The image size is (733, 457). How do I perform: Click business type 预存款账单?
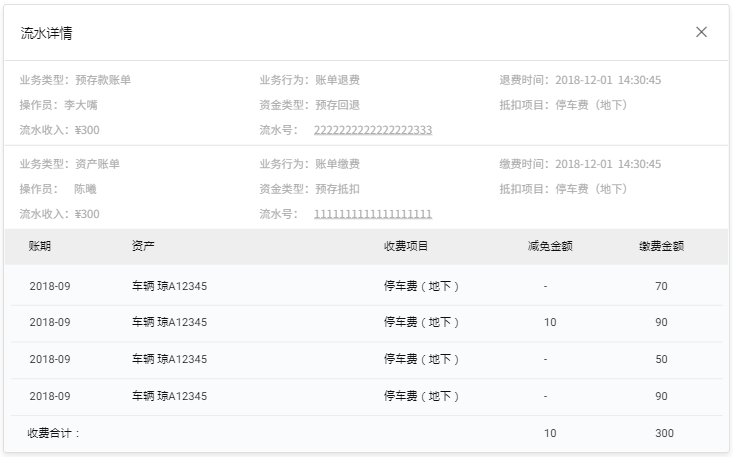pyautogui.click(x=103, y=80)
